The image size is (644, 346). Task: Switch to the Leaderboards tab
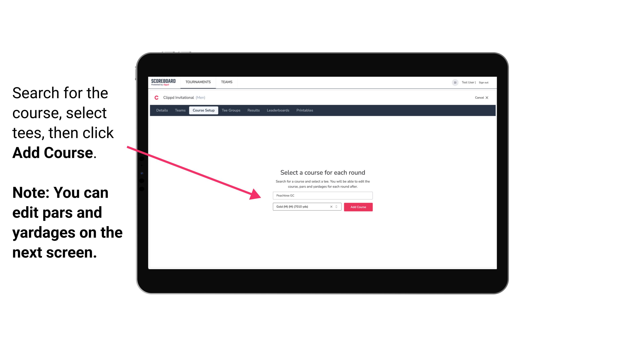(278, 110)
